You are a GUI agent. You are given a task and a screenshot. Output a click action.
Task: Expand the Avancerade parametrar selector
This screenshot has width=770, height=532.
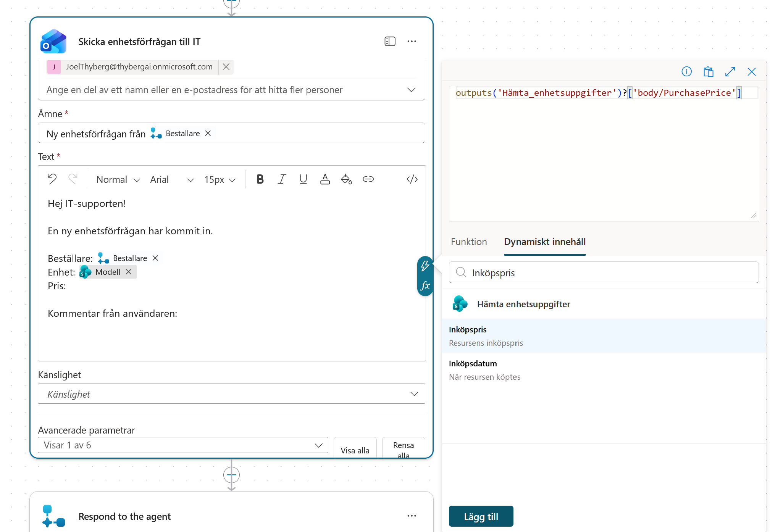[183, 445]
